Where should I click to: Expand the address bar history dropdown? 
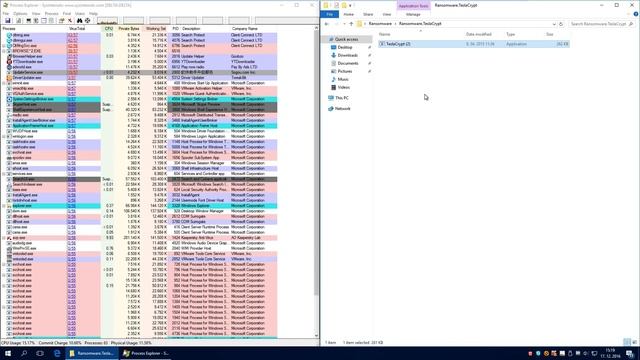click(554, 24)
